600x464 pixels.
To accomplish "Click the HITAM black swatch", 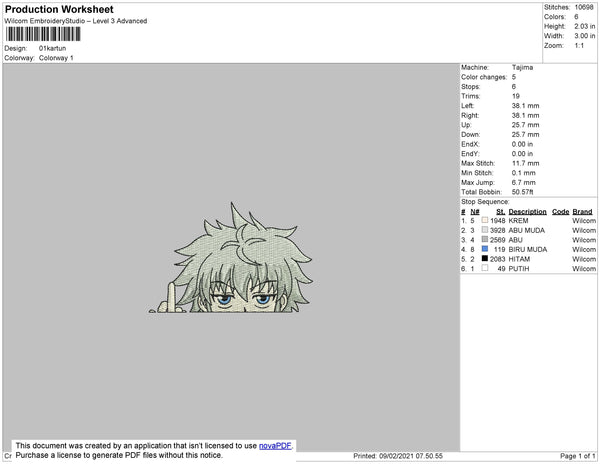I will (485, 258).
